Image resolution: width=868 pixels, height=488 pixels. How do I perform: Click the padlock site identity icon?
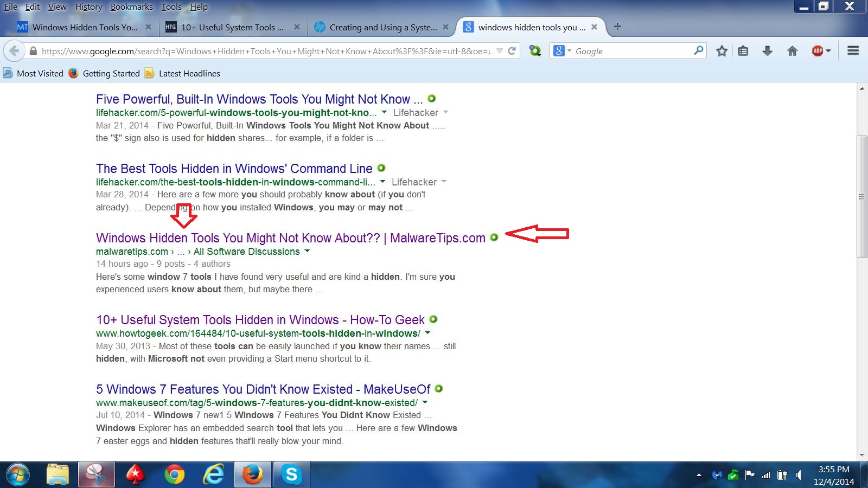coord(33,51)
